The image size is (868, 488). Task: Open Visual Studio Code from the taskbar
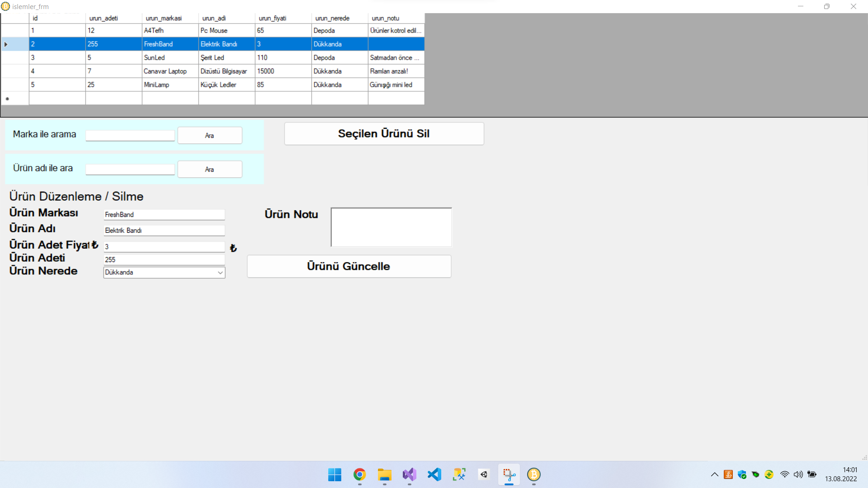tap(434, 474)
